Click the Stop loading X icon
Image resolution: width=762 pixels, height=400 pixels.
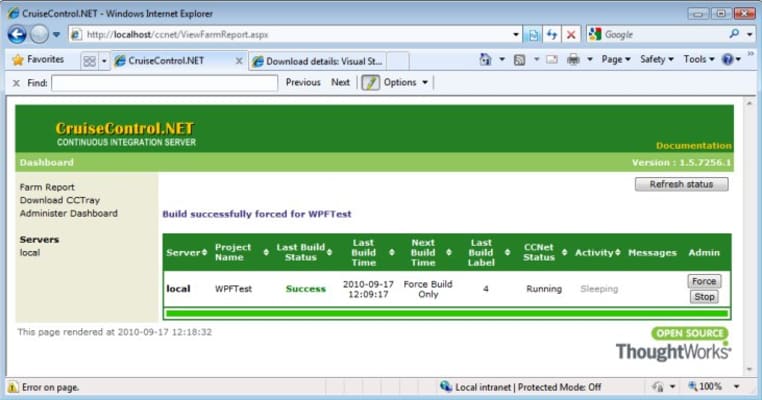pyautogui.click(x=571, y=34)
